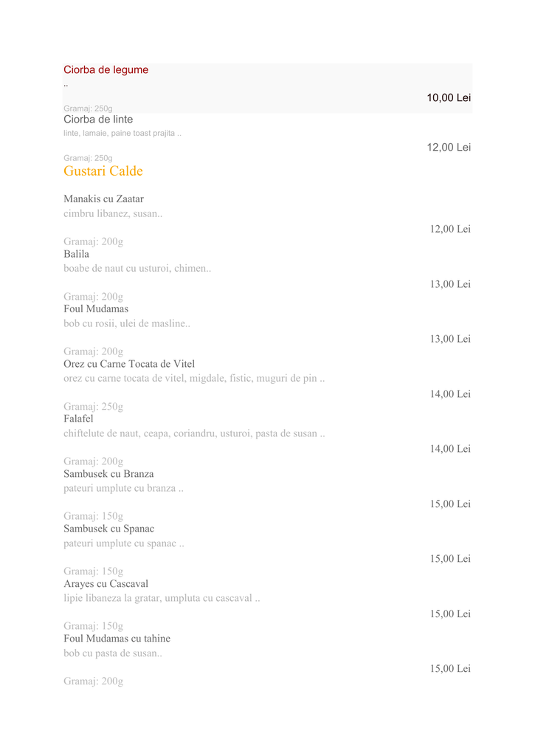Open the Manakis cu Zaatar item
The width and height of the screenshot is (535, 756).
[103, 199]
